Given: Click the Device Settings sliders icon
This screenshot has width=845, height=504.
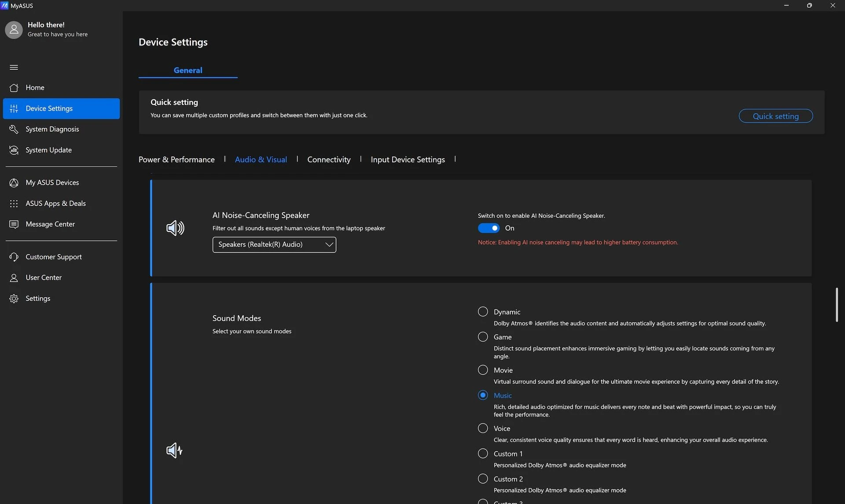Looking at the screenshot, I should click(14, 109).
